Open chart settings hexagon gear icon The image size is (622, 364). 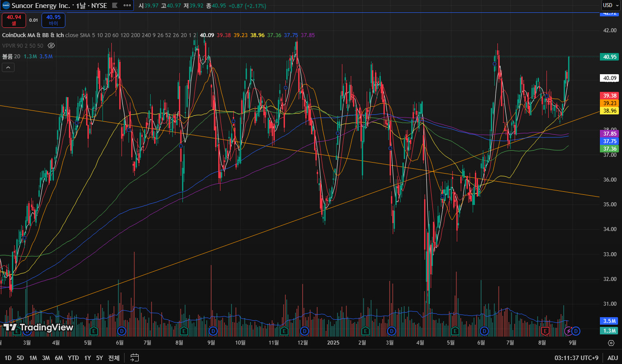click(611, 343)
